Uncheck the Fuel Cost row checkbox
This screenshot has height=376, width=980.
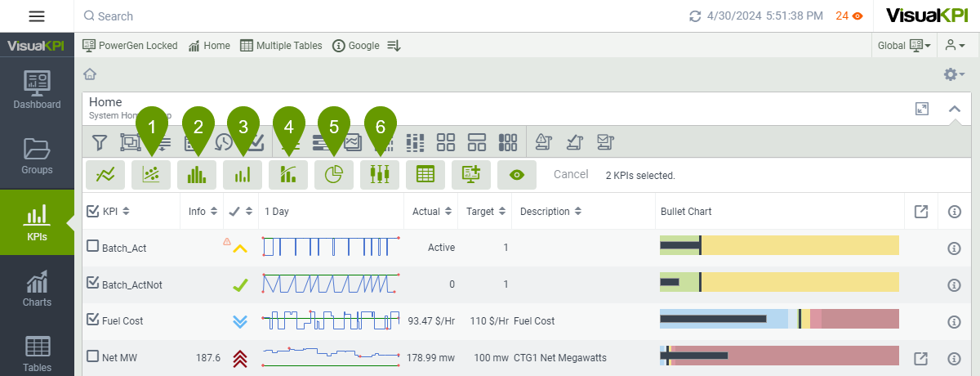click(93, 320)
